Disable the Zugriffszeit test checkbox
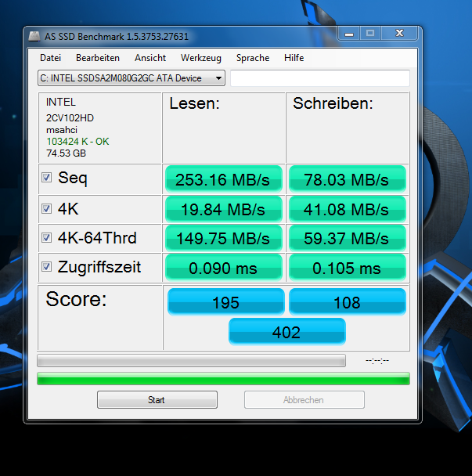472x476 pixels. (x=46, y=267)
